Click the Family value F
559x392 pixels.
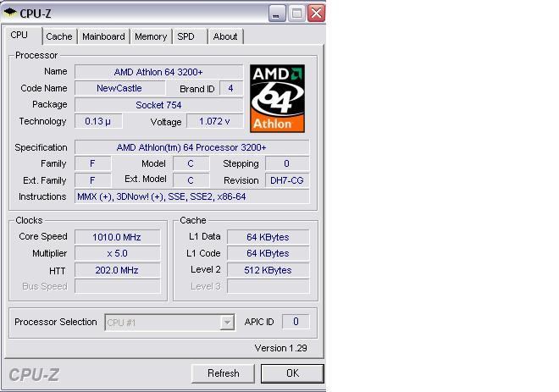92,163
